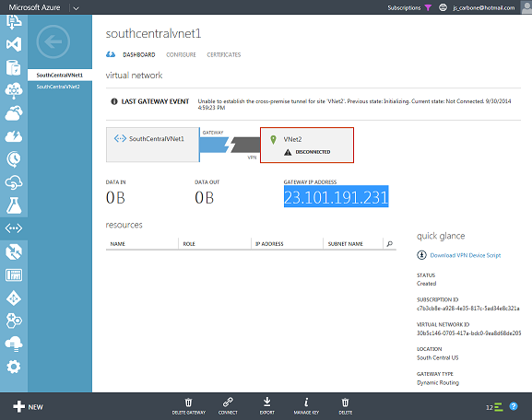Open the help question mark icon

click(x=514, y=406)
